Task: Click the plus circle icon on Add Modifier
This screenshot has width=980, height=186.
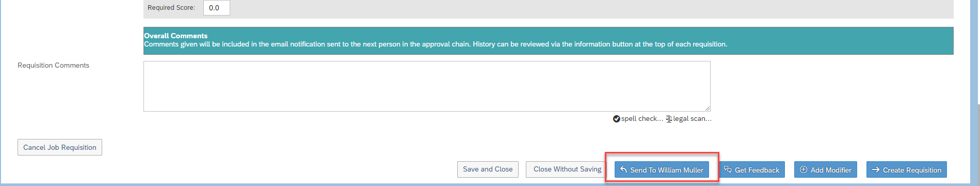Action: point(804,169)
